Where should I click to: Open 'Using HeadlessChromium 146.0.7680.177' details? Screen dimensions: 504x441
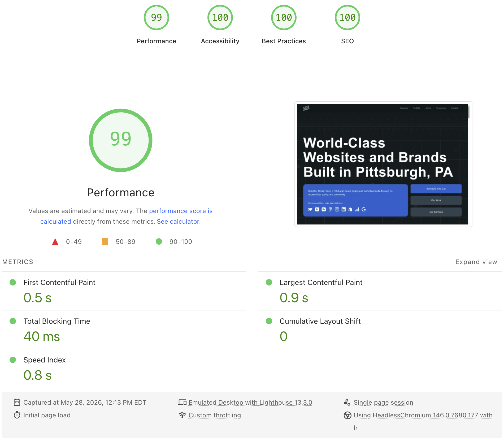[423, 415]
